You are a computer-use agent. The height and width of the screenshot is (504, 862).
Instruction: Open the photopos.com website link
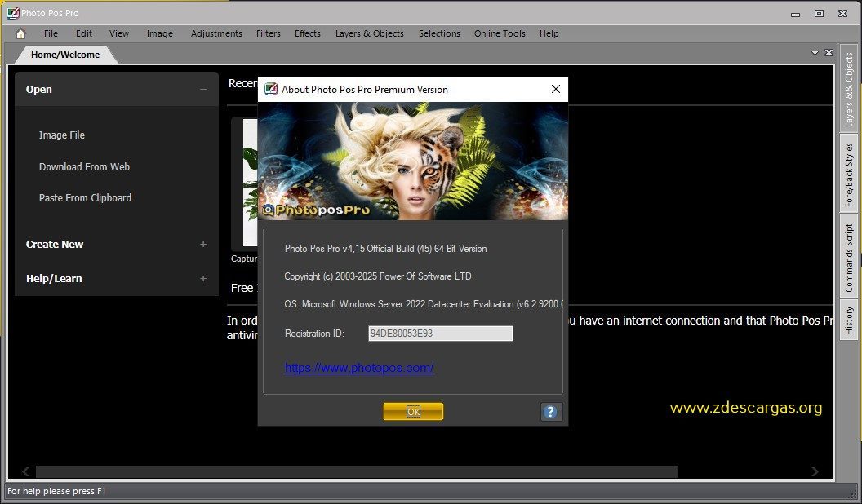coord(359,368)
